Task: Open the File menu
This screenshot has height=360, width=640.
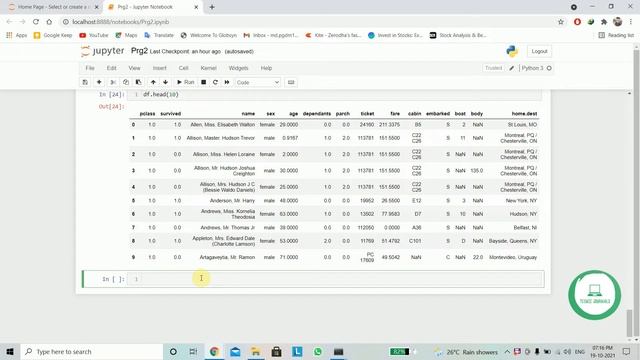Action: tap(90, 68)
